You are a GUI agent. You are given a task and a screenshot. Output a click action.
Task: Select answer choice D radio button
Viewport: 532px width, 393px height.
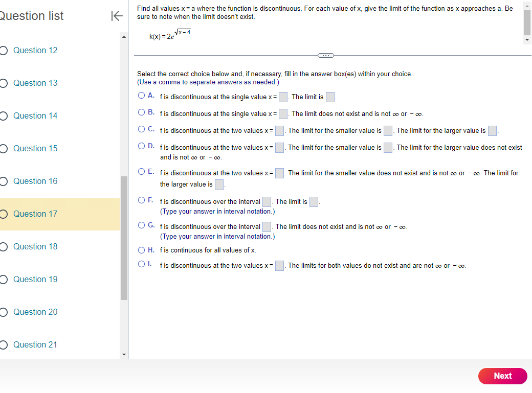[x=142, y=146]
